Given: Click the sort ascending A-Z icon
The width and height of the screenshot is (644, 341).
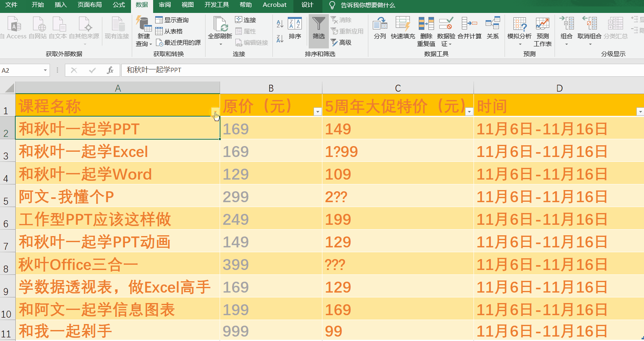Looking at the screenshot, I should (280, 24).
